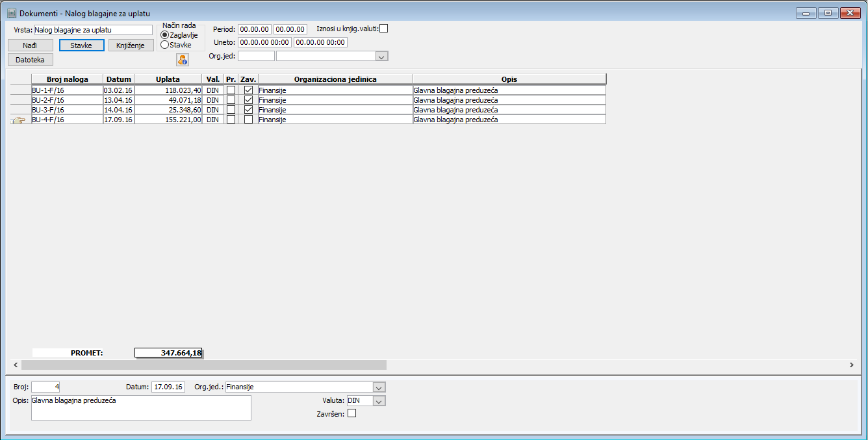Click the document icon in title bar

11,13
